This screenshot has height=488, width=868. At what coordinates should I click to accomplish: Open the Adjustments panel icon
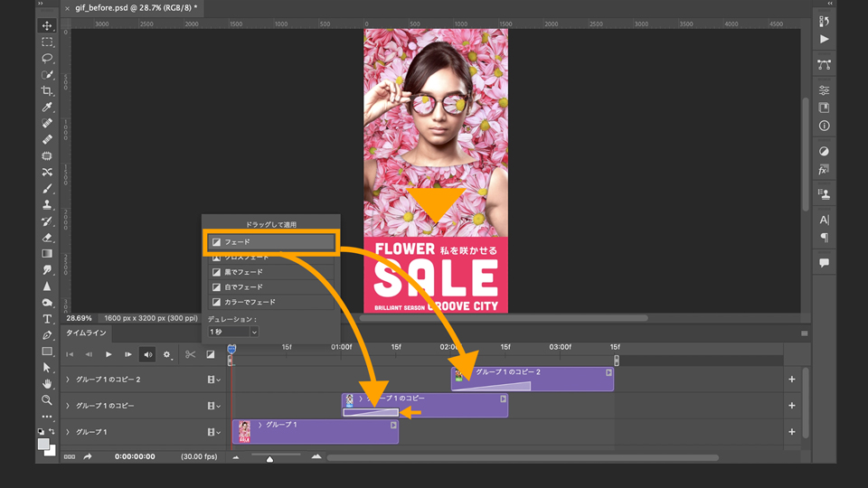click(825, 151)
